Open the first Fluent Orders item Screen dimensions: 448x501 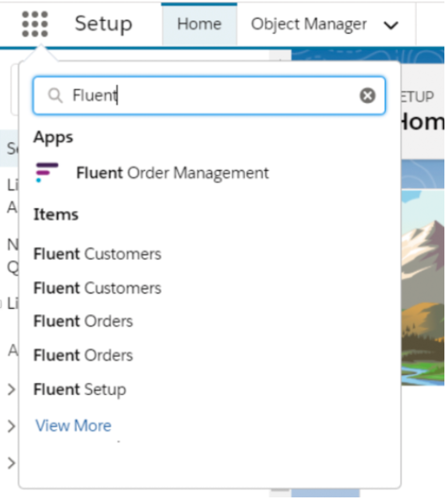point(83,321)
